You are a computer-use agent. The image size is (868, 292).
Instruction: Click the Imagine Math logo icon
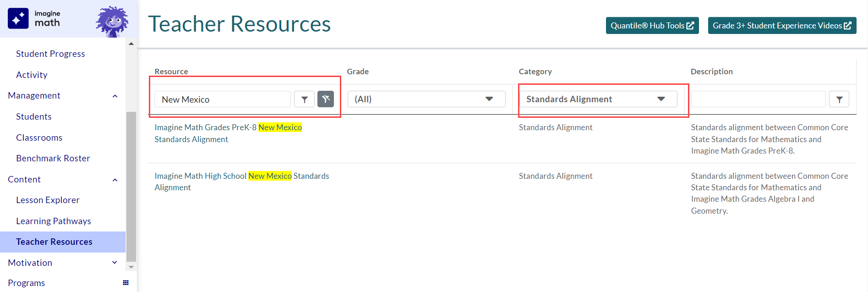pos(18,19)
